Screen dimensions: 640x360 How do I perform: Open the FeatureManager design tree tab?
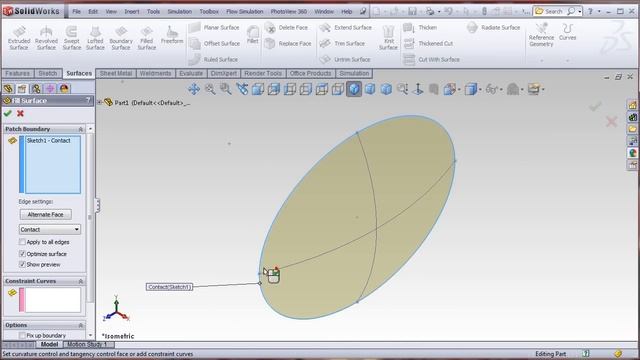point(9,89)
